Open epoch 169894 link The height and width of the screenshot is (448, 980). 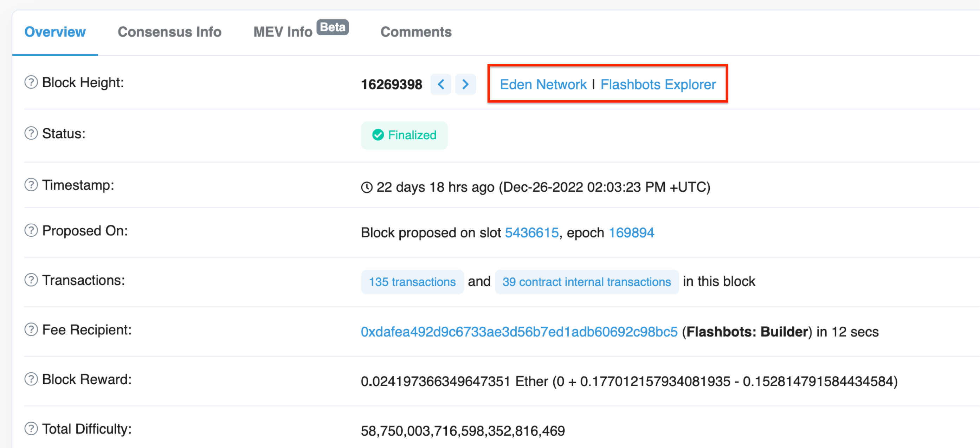coord(631,232)
